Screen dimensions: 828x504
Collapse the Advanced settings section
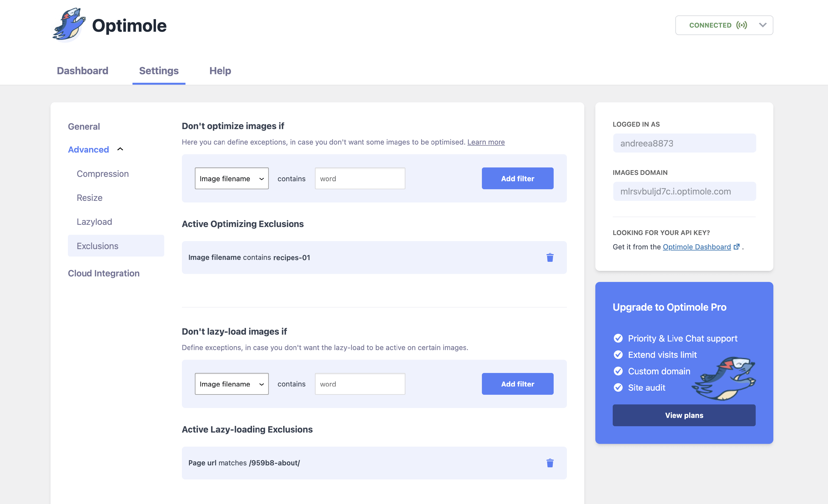tap(120, 149)
